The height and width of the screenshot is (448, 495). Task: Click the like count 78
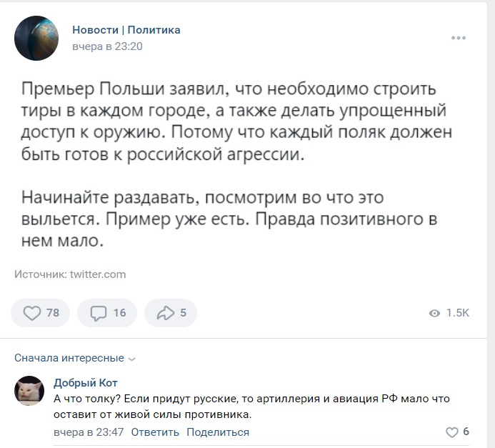pyautogui.click(x=53, y=313)
